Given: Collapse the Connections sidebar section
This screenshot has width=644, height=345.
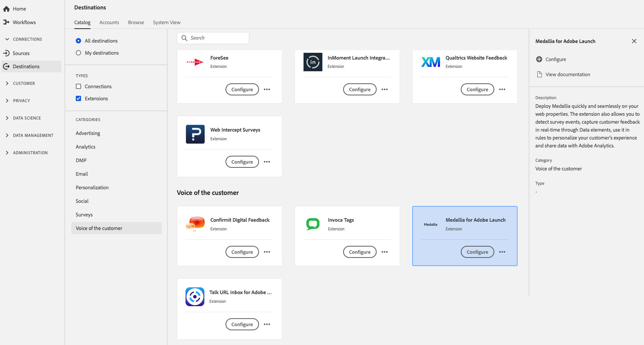Looking at the screenshot, I should click(7, 39).
